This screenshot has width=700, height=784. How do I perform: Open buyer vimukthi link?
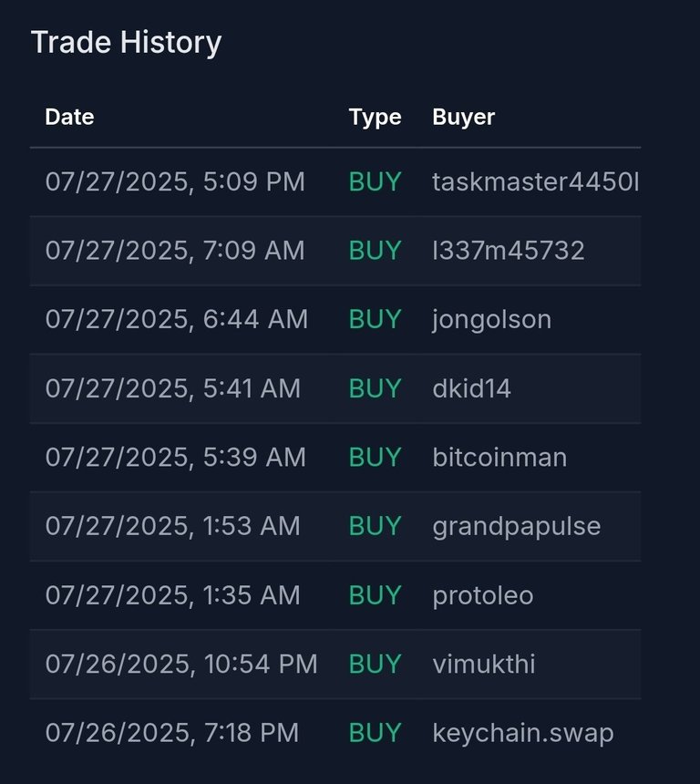[x=484, y=664]
